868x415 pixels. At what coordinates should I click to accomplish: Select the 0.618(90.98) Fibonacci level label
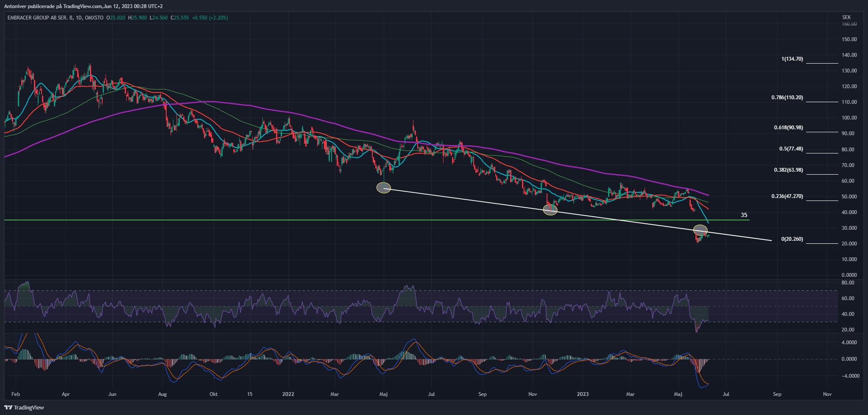tap(788, 128)
